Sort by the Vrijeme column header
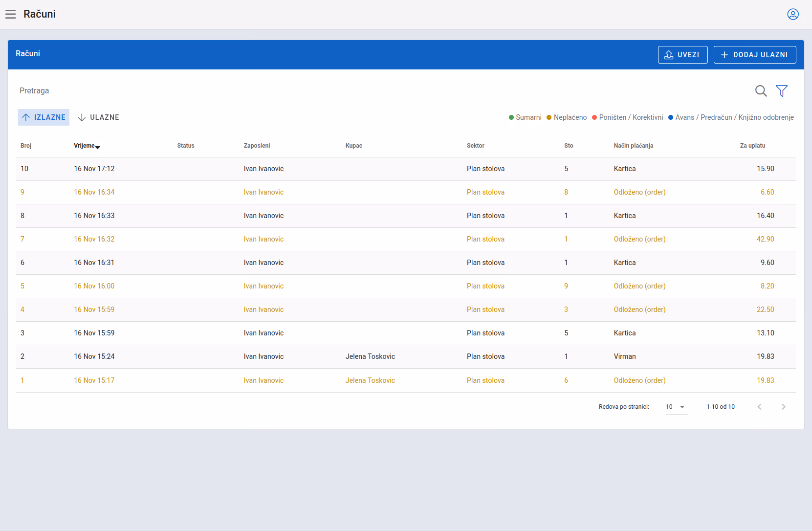 click(87, 146)
